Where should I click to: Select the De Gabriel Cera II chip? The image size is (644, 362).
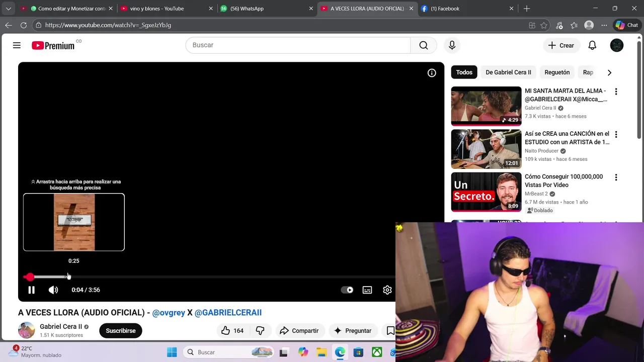[x=508, y=72]
